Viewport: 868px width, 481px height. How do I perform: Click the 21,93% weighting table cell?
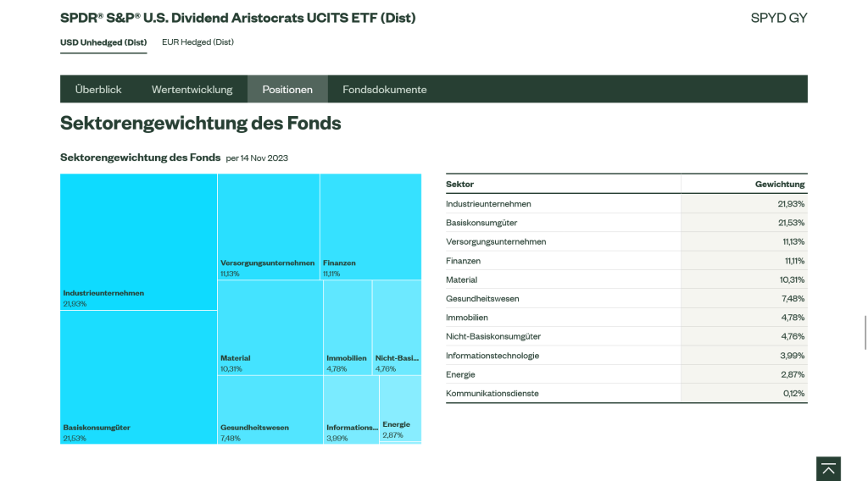(744, 203)
